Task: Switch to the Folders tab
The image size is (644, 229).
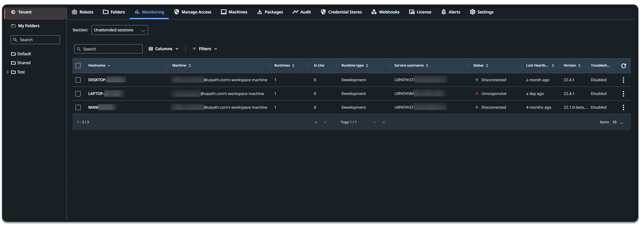Action: tap(114, 12)
